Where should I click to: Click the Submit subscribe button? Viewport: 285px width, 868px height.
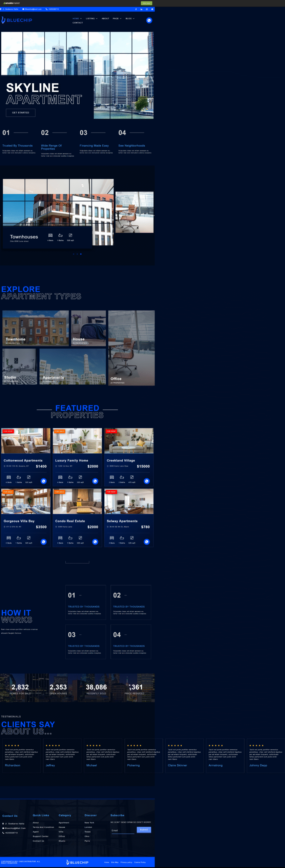[x=144, y=830]
